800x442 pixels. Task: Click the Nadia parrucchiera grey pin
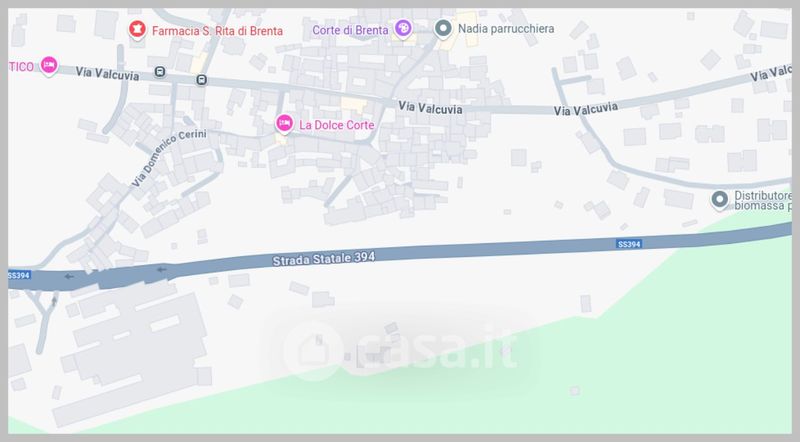tap(443, 29)
